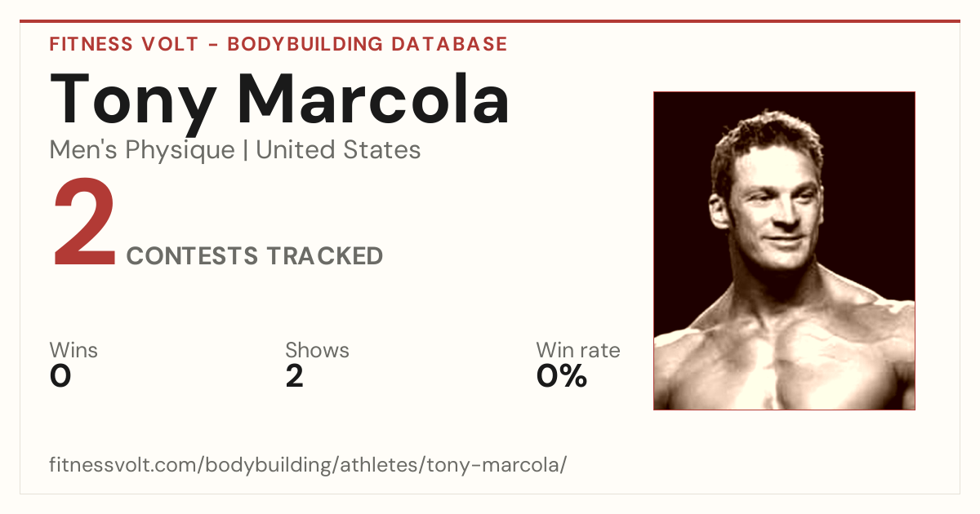Click the large red number 2
Image resolution: width=980 pixels, height=514 pixels.
coord(84,225)
